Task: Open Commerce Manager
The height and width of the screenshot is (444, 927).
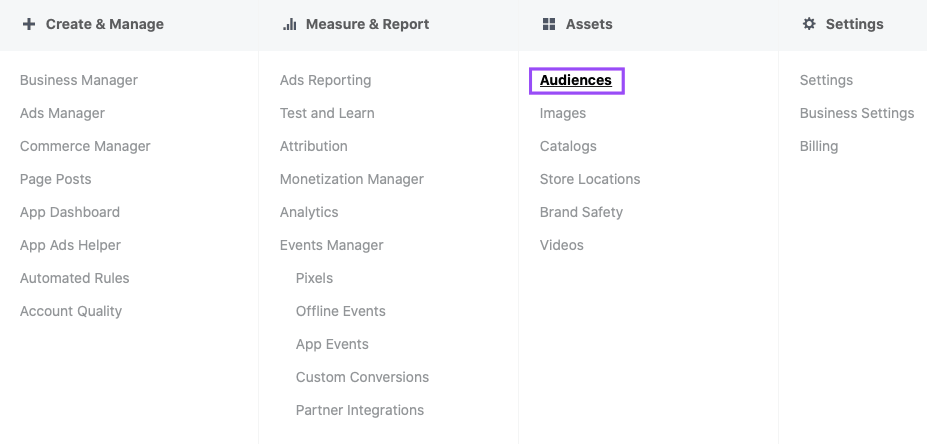Action: pos(85,146)
